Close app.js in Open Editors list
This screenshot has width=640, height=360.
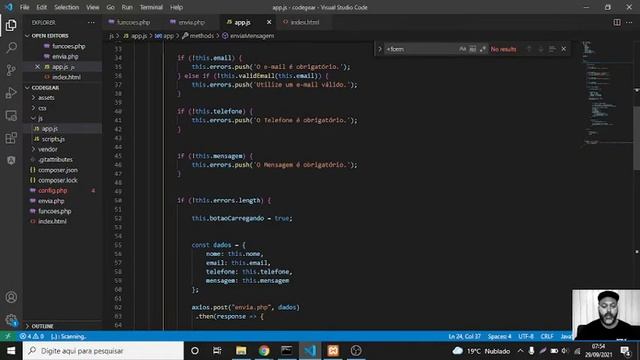point(38,67)
